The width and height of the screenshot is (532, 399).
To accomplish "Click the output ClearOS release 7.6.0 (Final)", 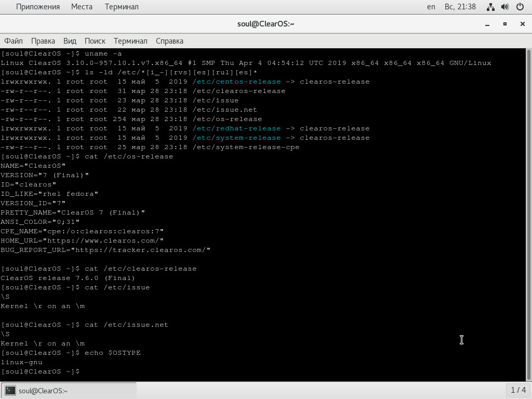I will click(x=68, y=278).
